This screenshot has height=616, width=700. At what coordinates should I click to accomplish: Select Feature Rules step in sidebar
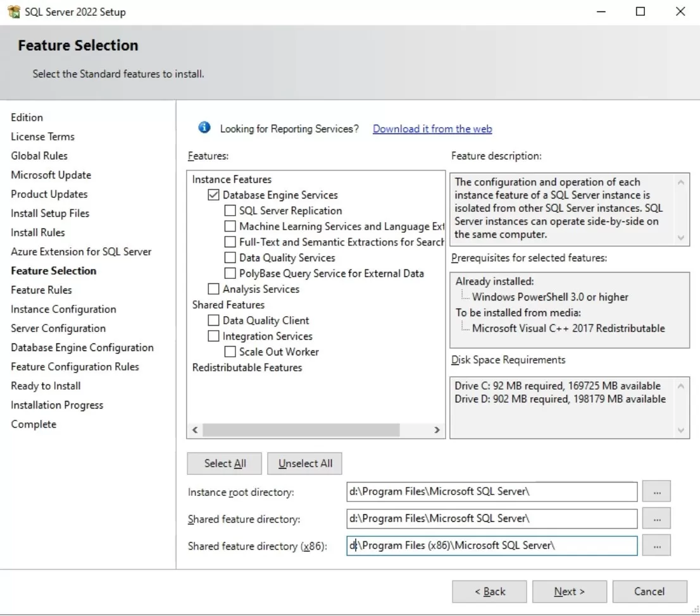41,290
